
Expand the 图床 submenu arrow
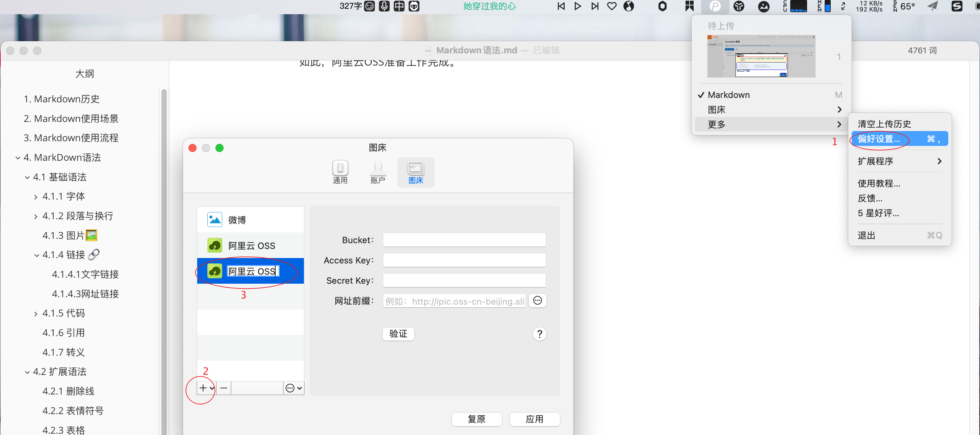pyautogui.click(x=839, y=110)
